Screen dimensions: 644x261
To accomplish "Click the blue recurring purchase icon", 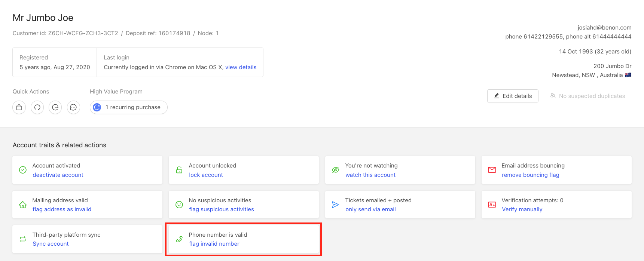I will [x=97, y=107].
